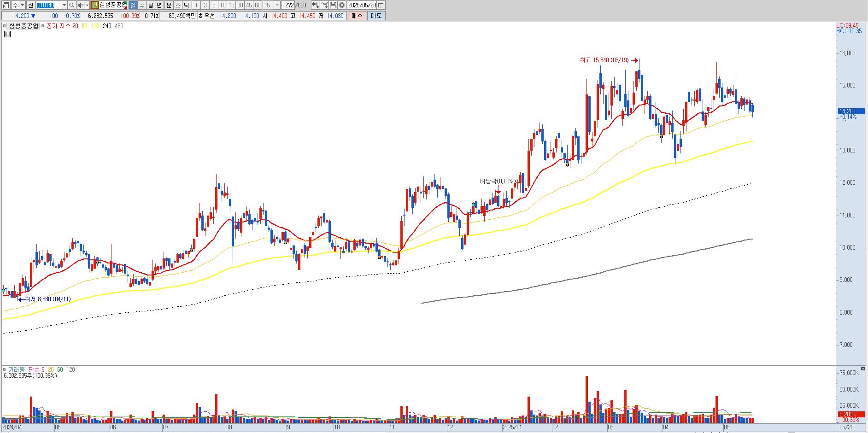Expand the dropdown arrow beside speaker icon
The image size is (868, 433).
coord(87,5)
